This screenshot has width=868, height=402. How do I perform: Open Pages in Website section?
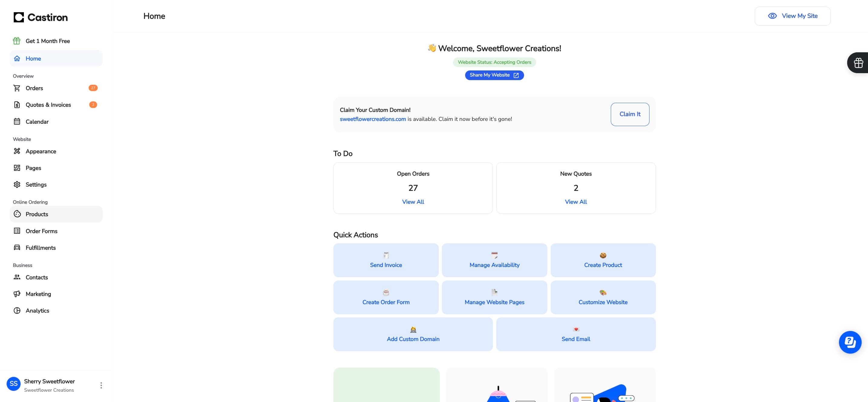(56, 168)
